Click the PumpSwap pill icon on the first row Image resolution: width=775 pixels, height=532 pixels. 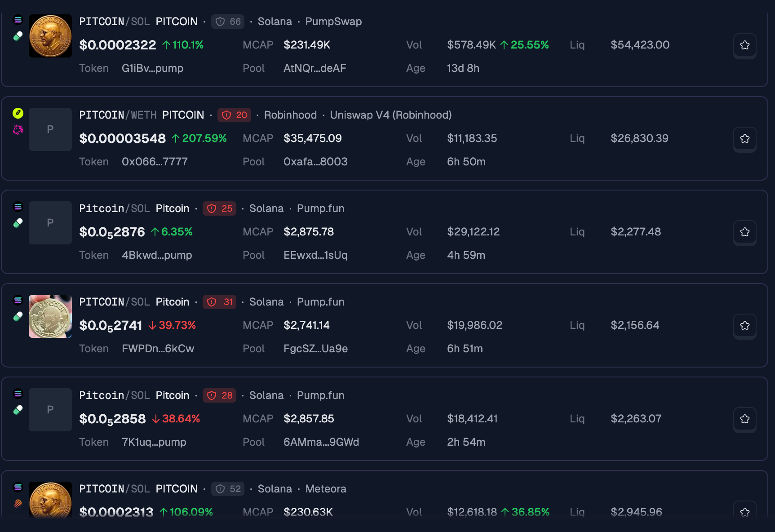18,36
